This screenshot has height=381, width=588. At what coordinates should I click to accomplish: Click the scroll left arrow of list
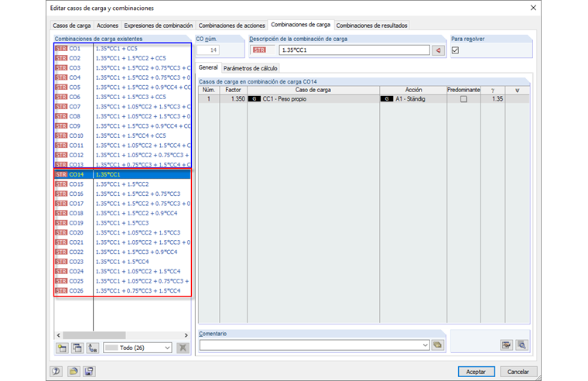coord(59,335)
